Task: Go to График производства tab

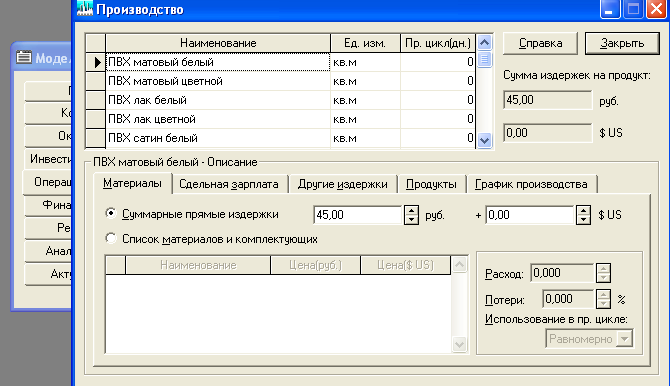Action: (531, 184)
